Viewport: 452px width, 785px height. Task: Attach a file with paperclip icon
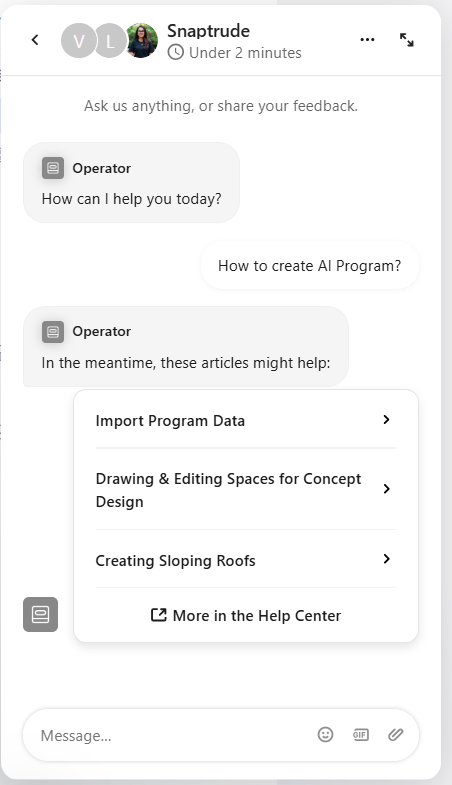395,734
